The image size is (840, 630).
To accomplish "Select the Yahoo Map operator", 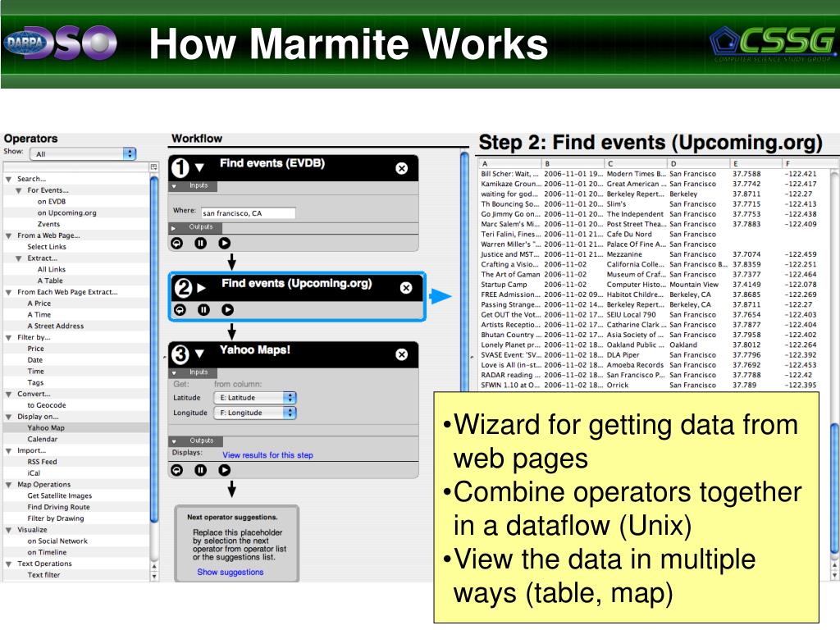I will pyautogui.click(x=46, y=427).
